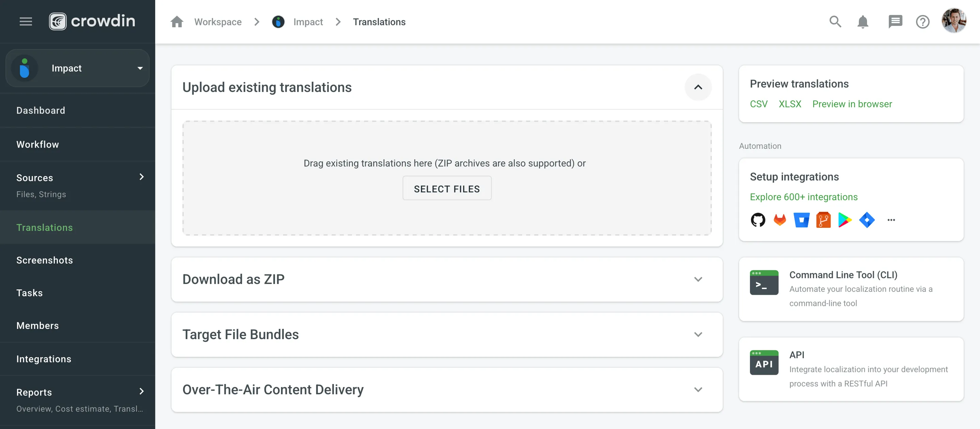
Task: Select the Jira integration icon
Action: [867, 220]
